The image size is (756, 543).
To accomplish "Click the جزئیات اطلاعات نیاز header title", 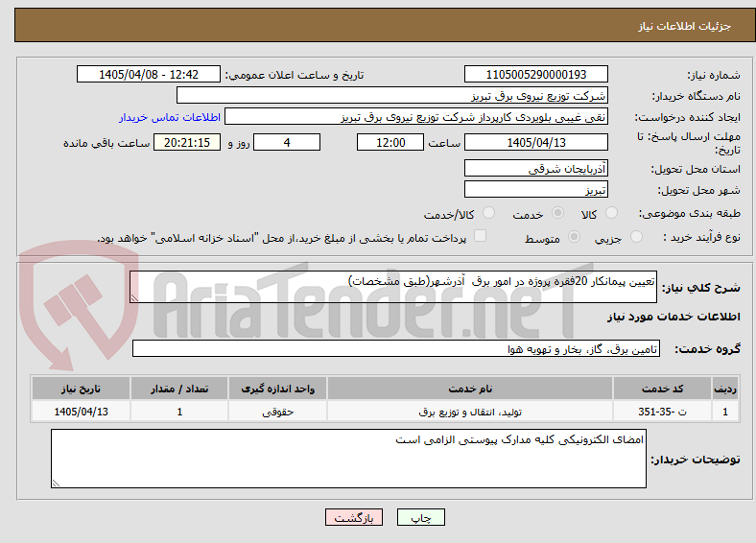I will coord(685,26).
